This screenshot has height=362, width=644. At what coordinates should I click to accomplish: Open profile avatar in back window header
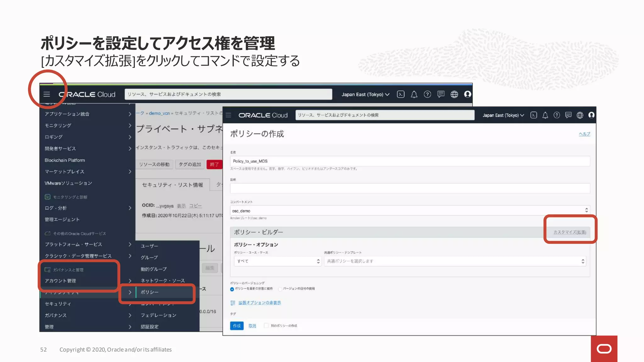468,94
